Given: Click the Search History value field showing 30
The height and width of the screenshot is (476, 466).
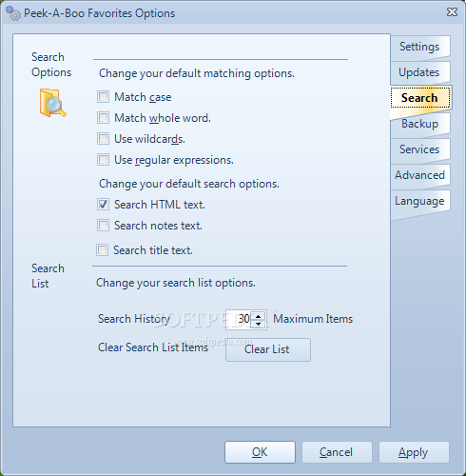Looking at the screenshot, I should [240, 319].
